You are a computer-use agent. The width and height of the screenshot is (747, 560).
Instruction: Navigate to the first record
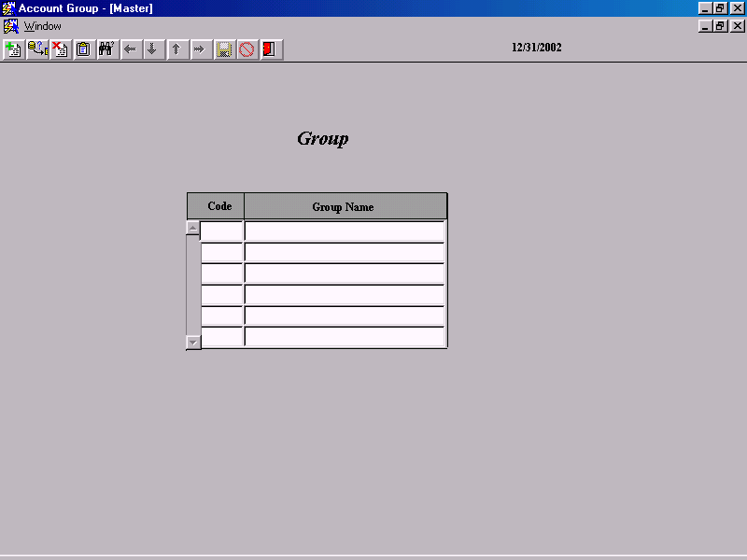click(x=130, y=49)
